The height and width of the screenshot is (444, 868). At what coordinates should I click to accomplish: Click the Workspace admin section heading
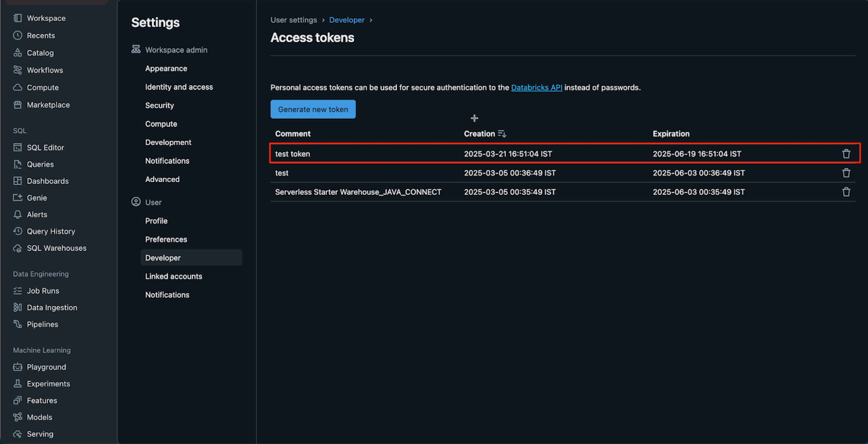coord(176,50)
